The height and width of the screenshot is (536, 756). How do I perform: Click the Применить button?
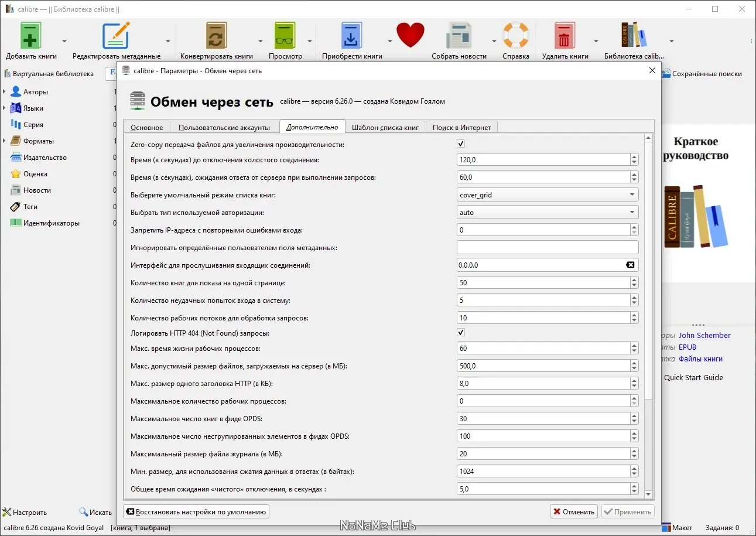(628, 512)
